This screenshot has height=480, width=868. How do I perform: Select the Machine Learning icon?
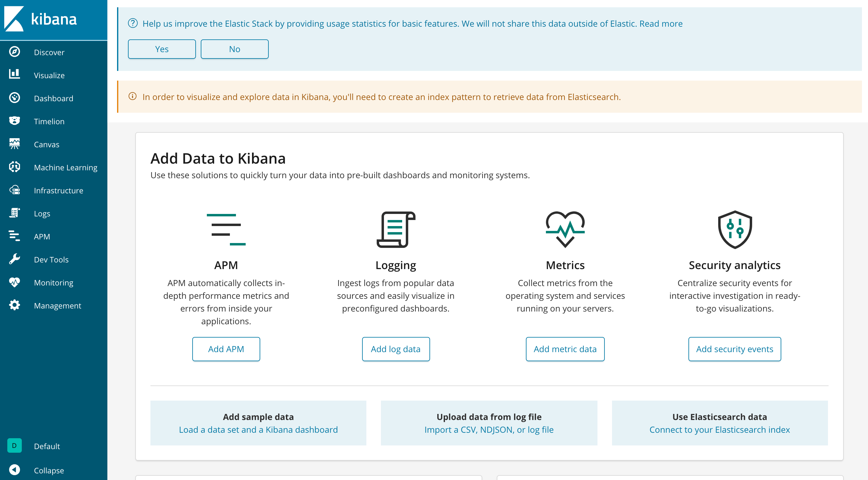click(15, 167)
